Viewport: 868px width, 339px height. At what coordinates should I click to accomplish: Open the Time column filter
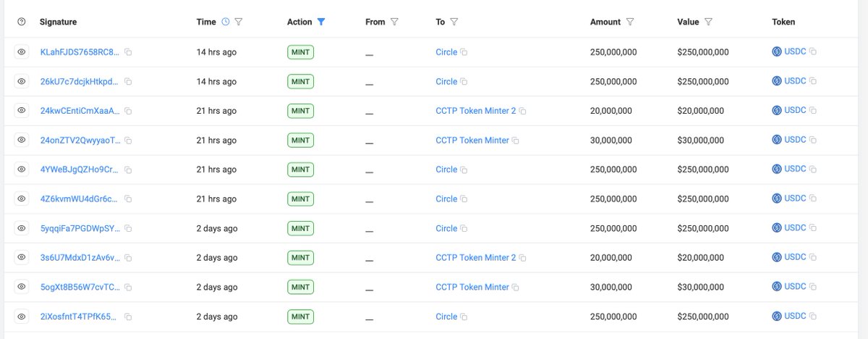click(239, 22)
